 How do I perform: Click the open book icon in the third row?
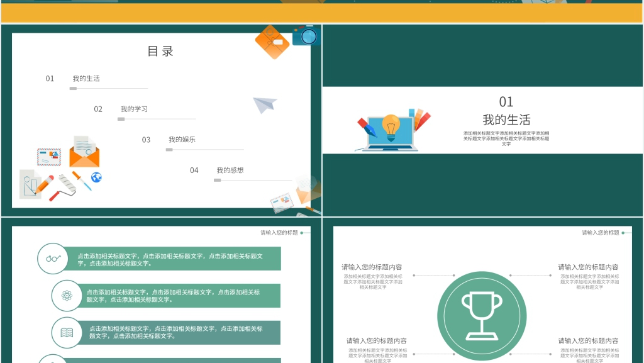67,332
